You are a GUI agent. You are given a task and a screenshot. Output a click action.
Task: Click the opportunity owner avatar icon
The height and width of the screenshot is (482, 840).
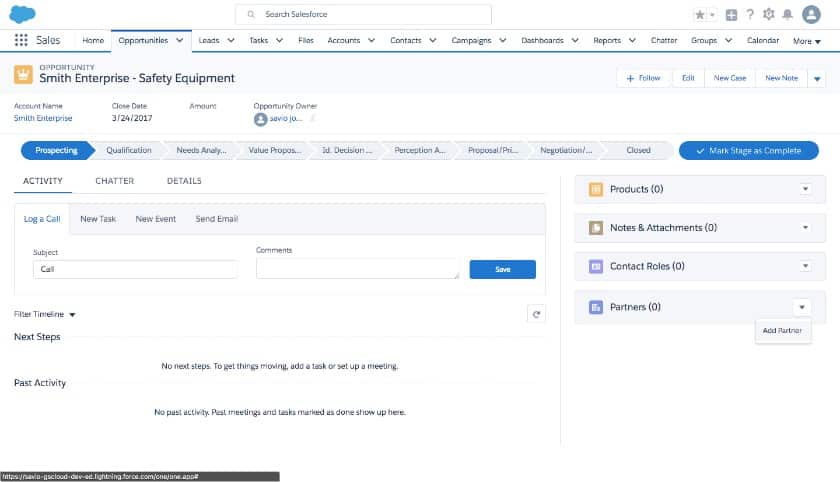[260, 119]
